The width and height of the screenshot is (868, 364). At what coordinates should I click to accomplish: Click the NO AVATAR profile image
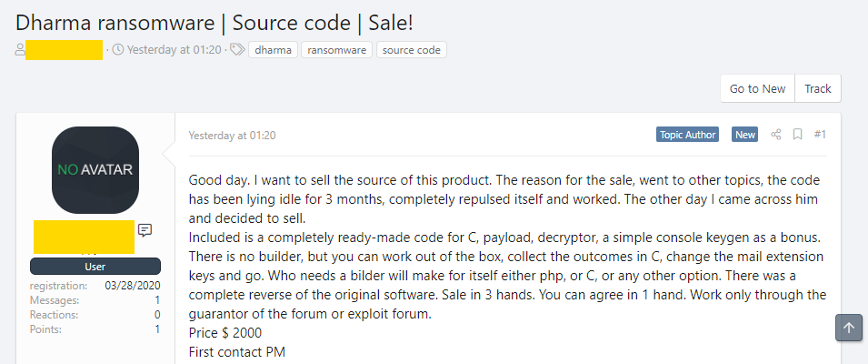click(x=95, y=170)
